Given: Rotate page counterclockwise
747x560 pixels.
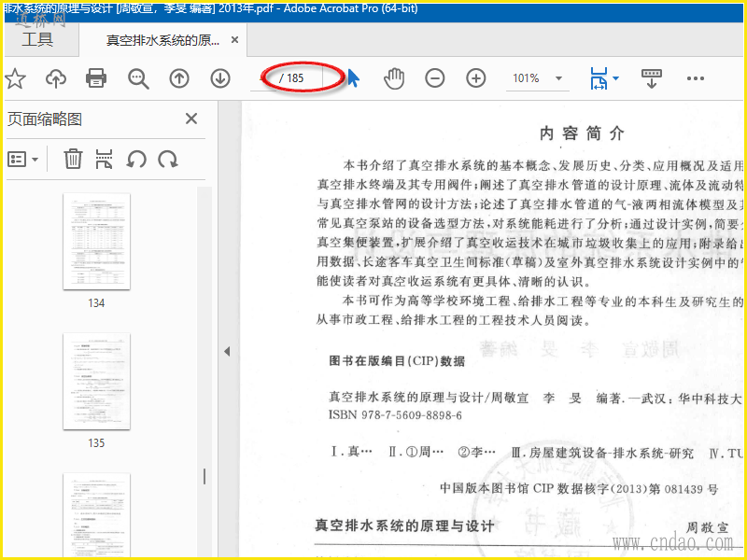Looking at the screenshot, I should [136, 159].
